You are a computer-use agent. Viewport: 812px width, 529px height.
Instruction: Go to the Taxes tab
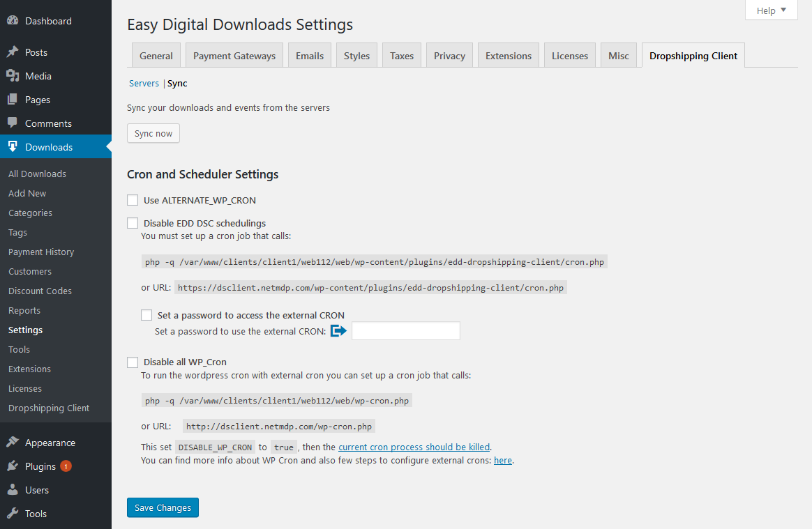pyautogui.click(x=402, y=55)
